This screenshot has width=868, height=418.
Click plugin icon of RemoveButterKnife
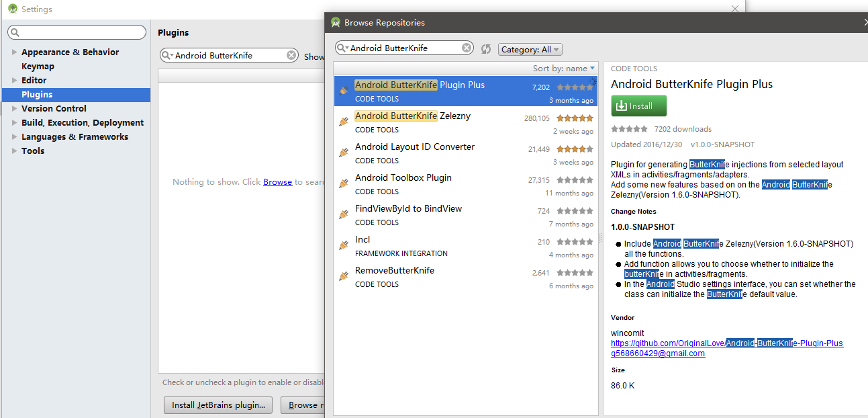point(344,276)
